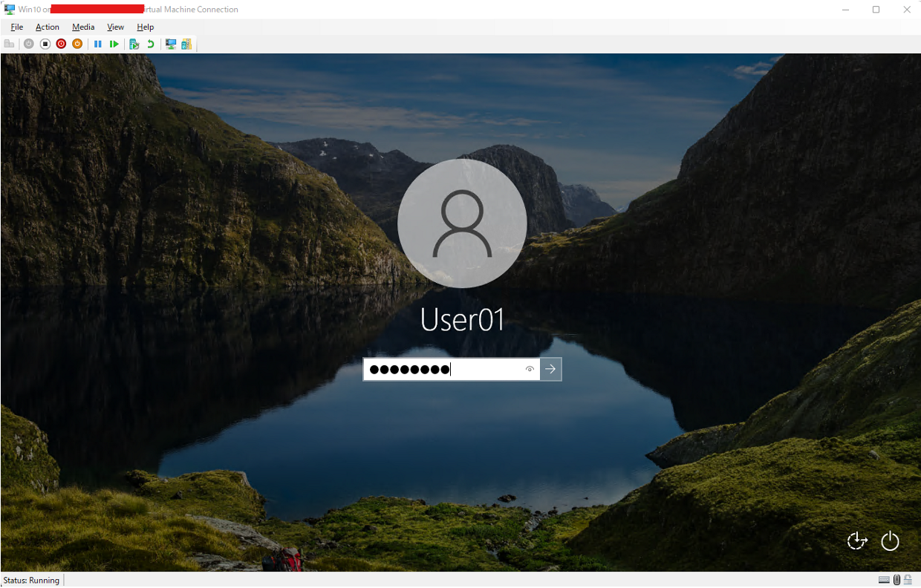Pause the virtual machine
This screenshot has height=588, width=921.
pyautogui.click(x=97, y=44)
